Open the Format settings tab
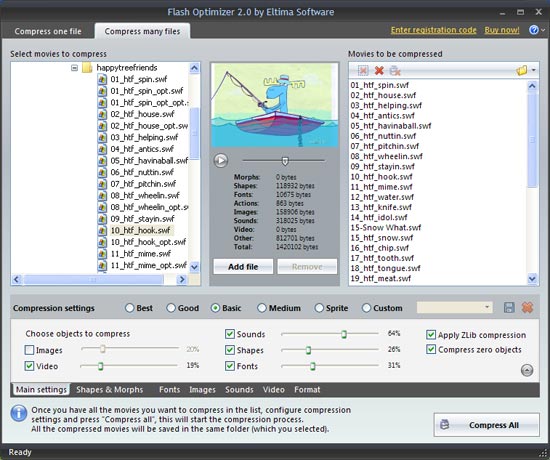Viewport: 550px width, 460px height. 307,389
